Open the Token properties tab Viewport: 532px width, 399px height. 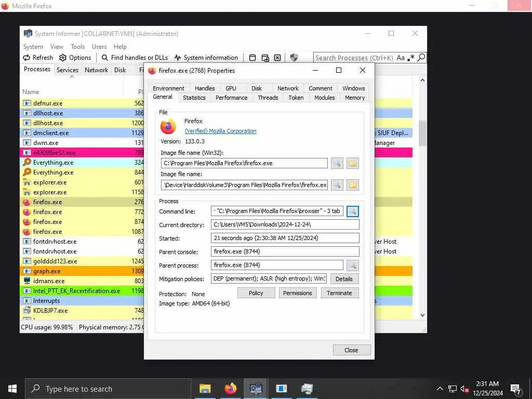tap(296, 98)
